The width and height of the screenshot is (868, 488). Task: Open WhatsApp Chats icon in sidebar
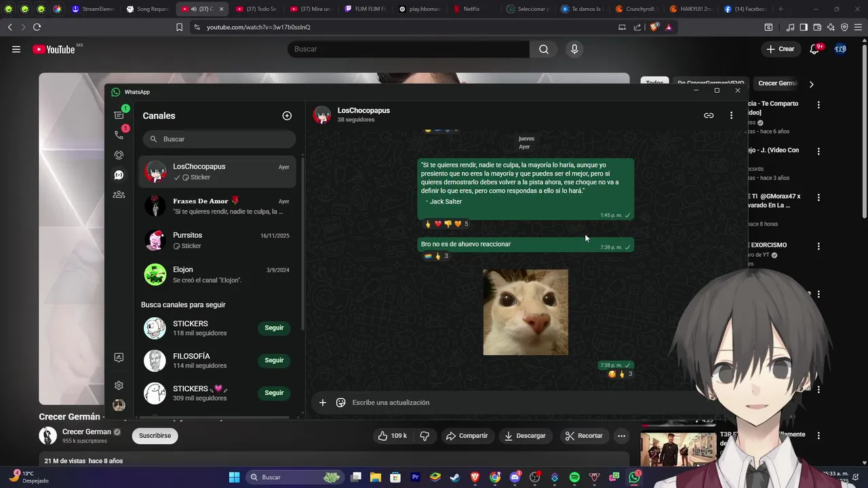pos(119,115)
